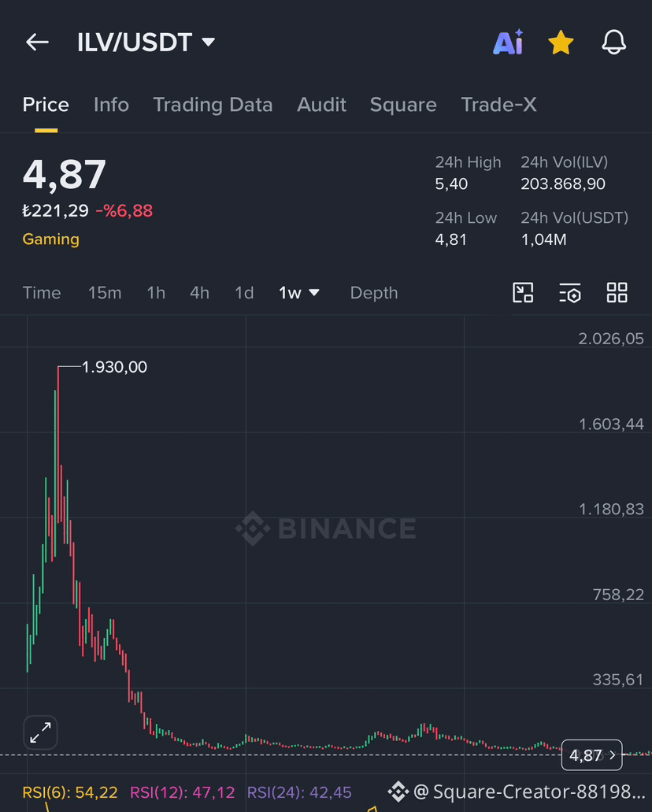Expand chart to fullscreen
652x812 pixels.
tap(40, 732)
